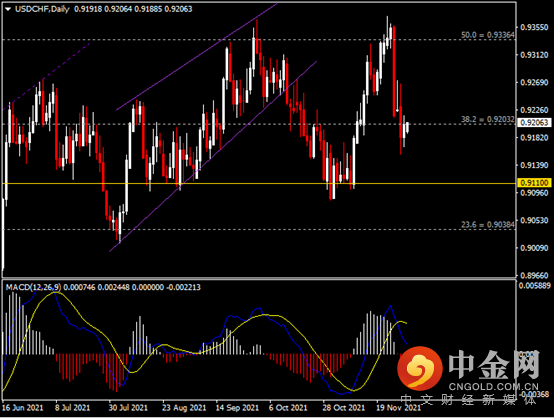This screenshot has width=554, height=418.
Task: Select the yellow 0.91100 price level tag
Action: tap(534, 183)
